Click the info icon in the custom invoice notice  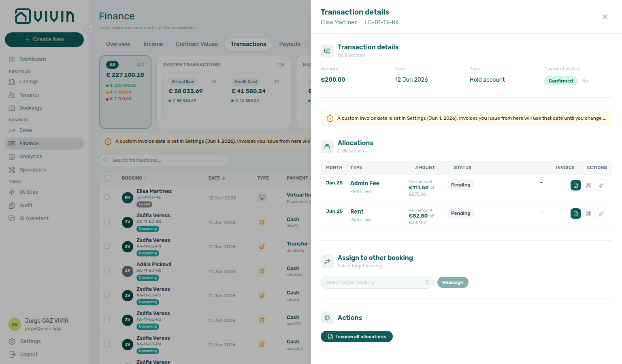click(330, 119)
